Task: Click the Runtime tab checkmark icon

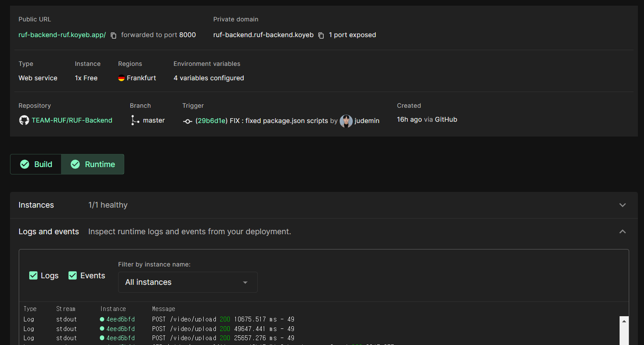Action: 75,164
